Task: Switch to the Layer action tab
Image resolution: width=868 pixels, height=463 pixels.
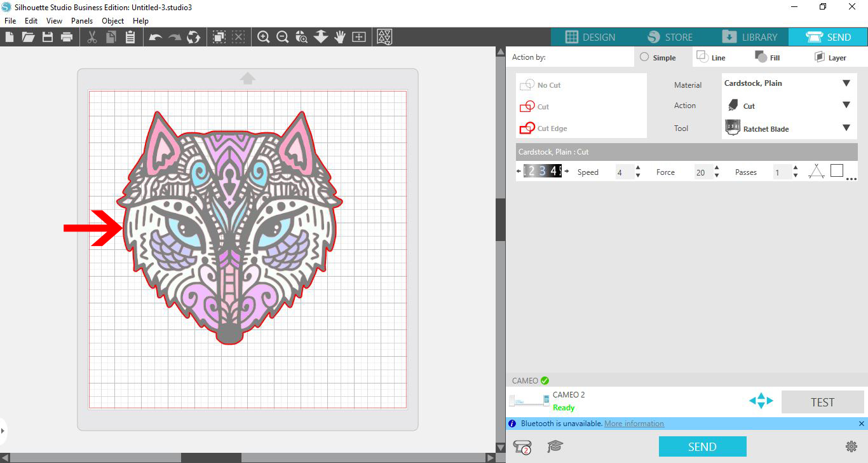Action: coord(830,57)
